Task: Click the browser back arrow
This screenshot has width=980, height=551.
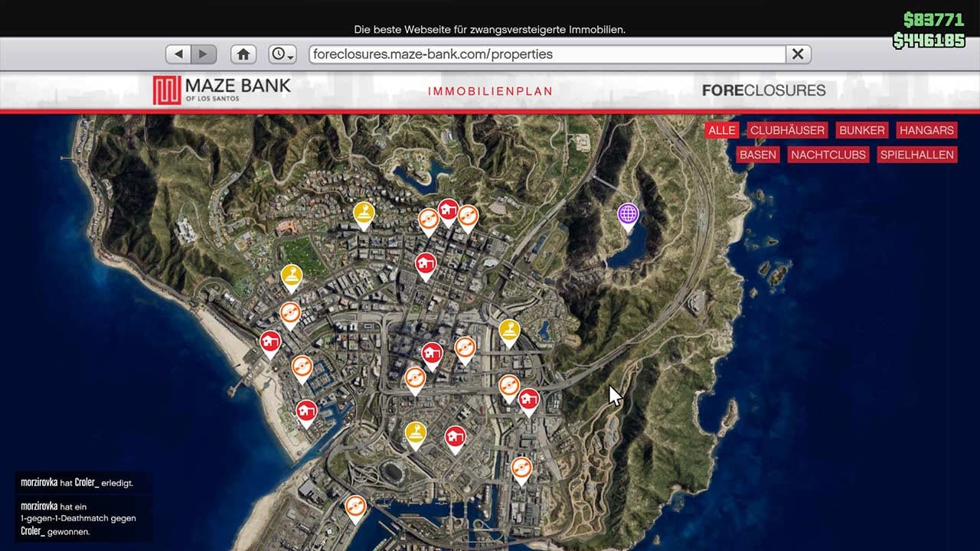Action: (x=179, y=54)
